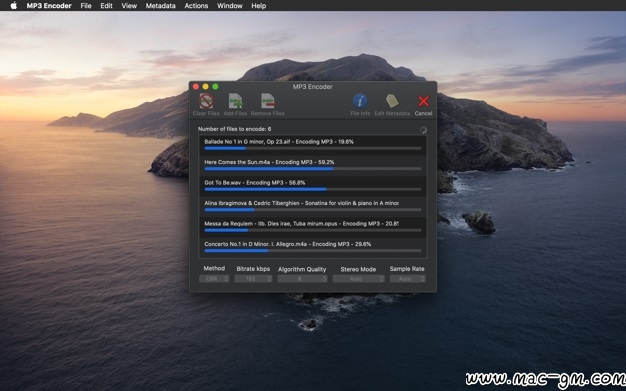Open the Algorithm Quality dropdown
626x391 pixels.
tap(302, 279)
